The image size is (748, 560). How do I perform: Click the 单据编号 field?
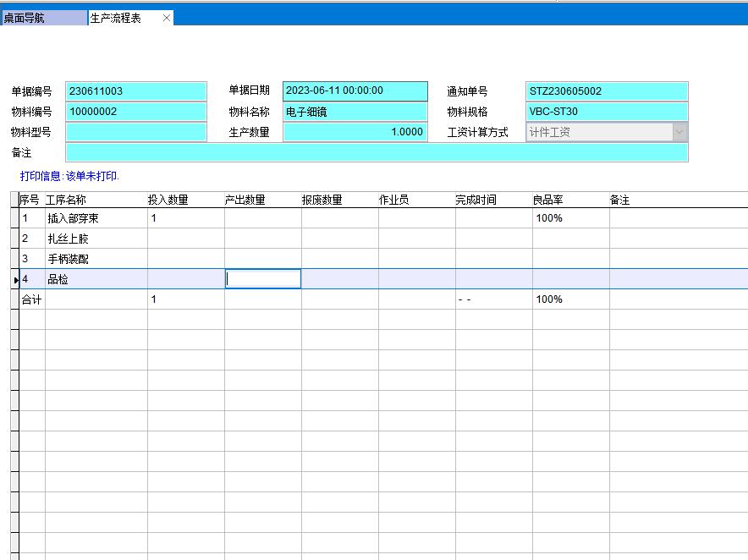pyautogui.click(x=135, y=91)
